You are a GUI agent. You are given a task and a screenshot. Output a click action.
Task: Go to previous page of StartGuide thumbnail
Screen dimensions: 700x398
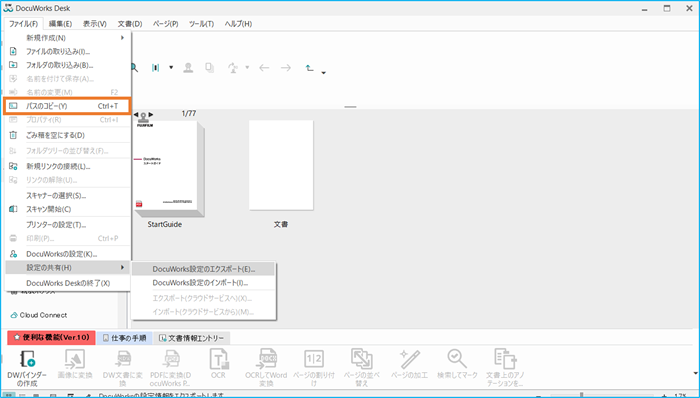click(x=136, y=115)
